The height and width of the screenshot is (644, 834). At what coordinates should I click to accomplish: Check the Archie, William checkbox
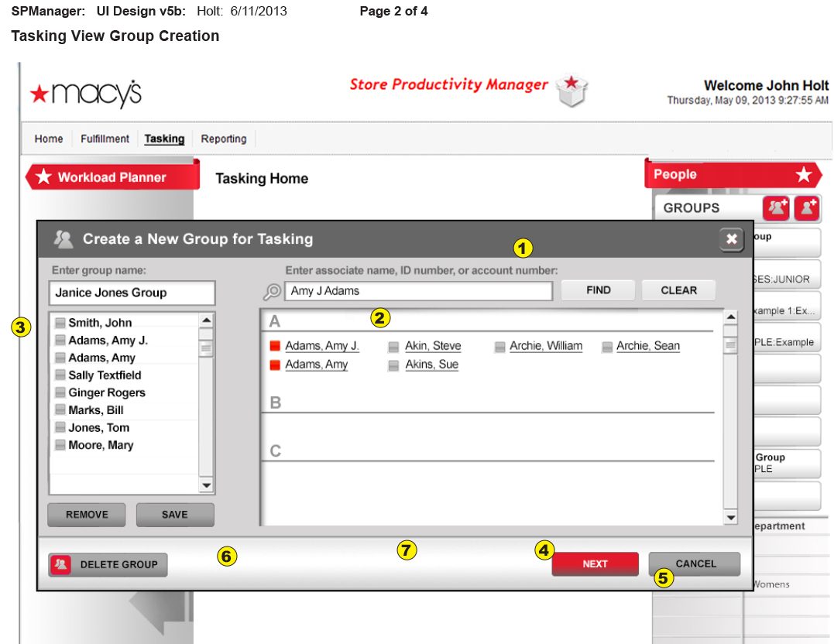point(499,347)
